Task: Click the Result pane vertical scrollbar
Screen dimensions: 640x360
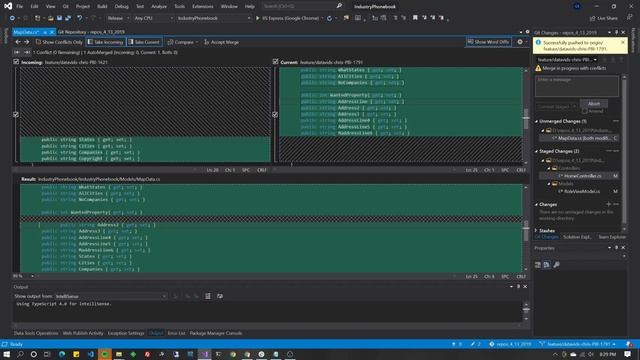Action: [x=526, y=228]
